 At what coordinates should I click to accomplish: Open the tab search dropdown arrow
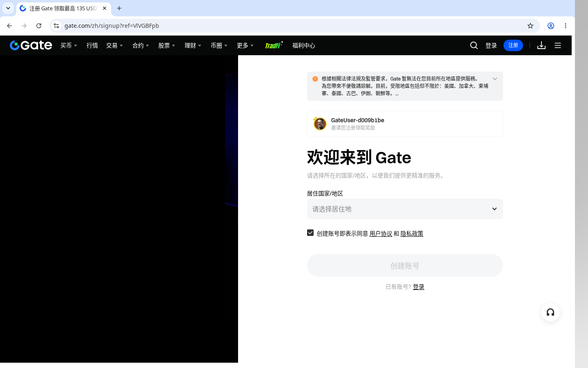(8, 8)
